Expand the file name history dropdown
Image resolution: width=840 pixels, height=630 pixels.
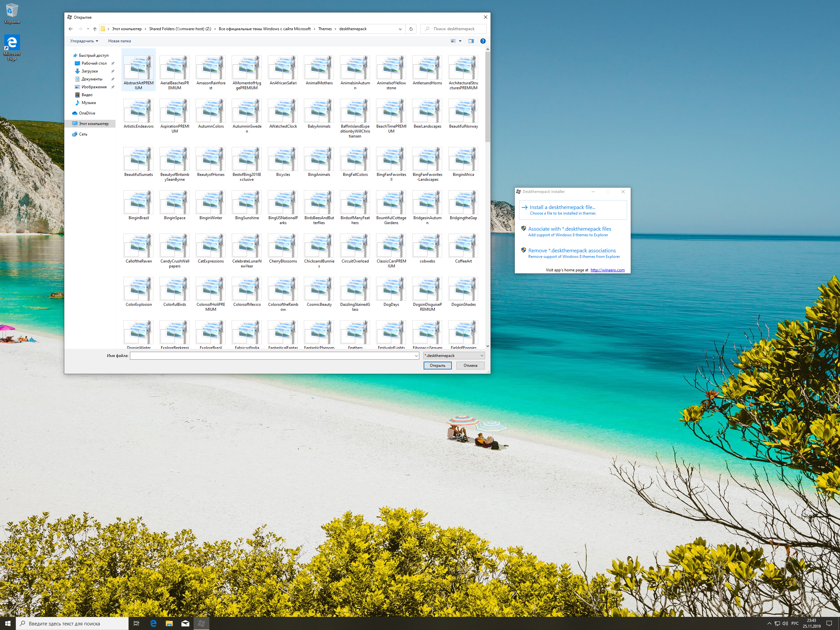click(x=416, y=355)
